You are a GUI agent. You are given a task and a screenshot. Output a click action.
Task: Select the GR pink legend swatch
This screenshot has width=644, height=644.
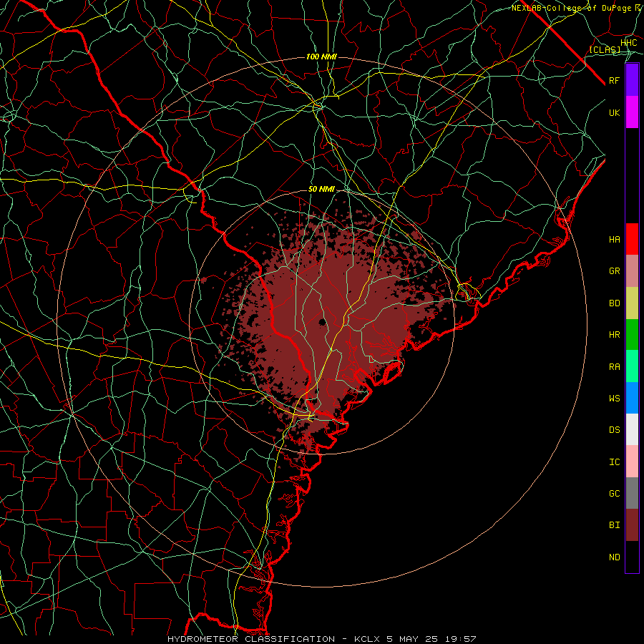632,271
